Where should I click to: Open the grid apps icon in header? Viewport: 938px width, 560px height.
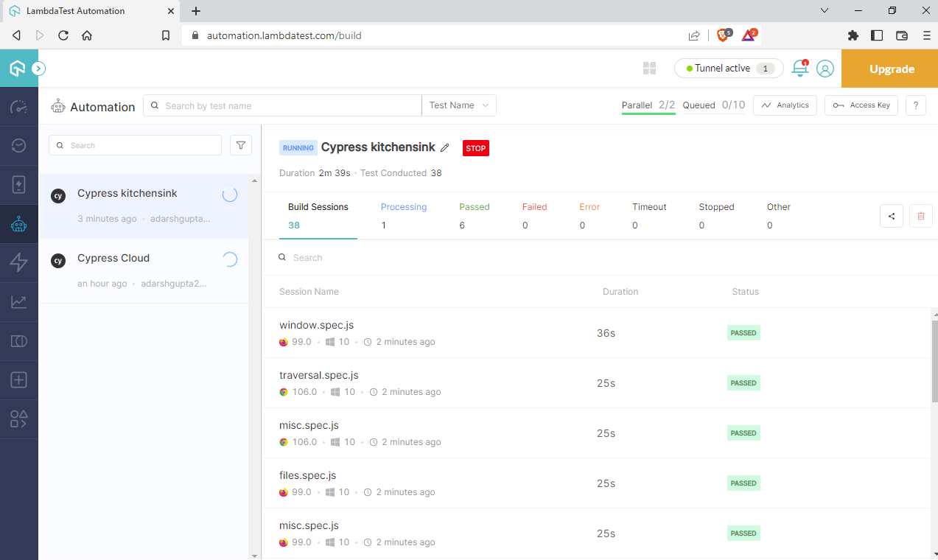[x=649, y=69]
